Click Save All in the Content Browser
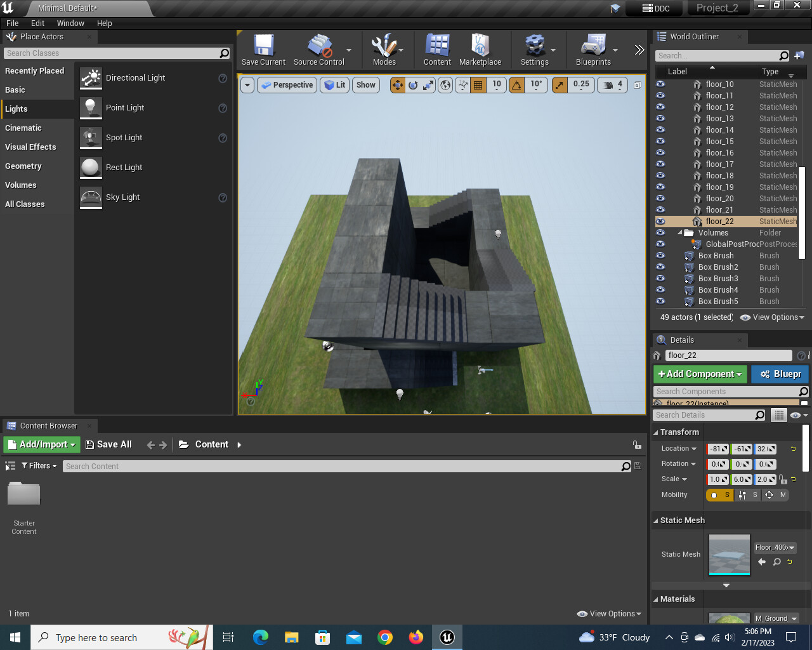 point(109,444)
